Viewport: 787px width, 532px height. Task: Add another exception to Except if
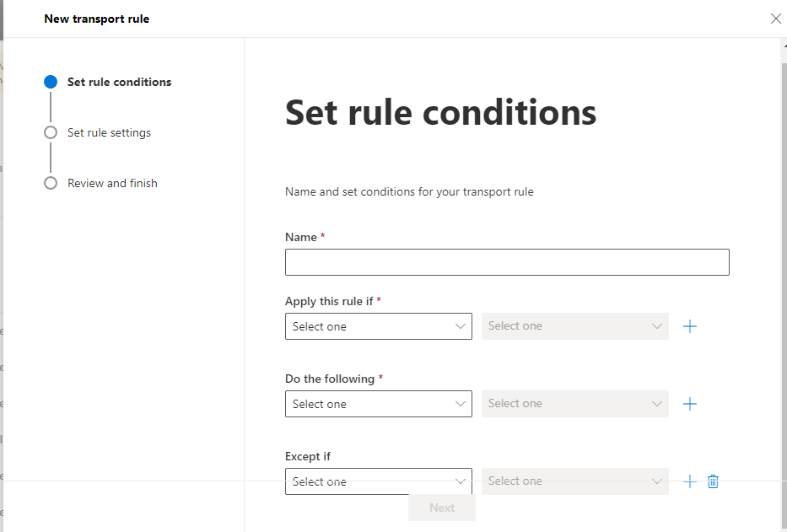tap(690, 481)
